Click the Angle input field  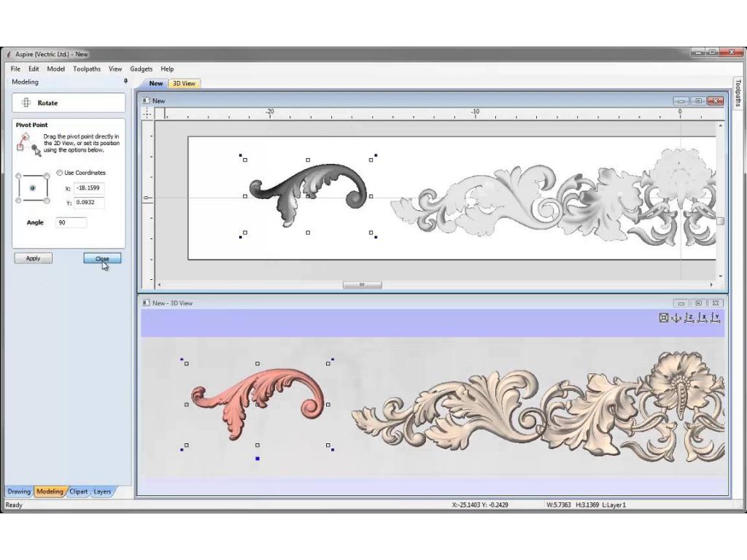(x=71, y=222)
